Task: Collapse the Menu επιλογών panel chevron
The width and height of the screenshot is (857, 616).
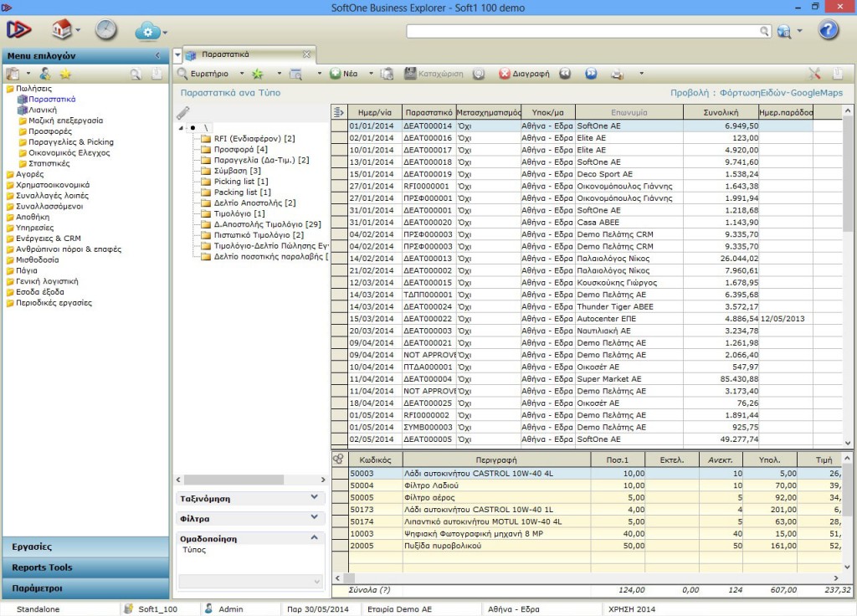Action: point(157,55)
